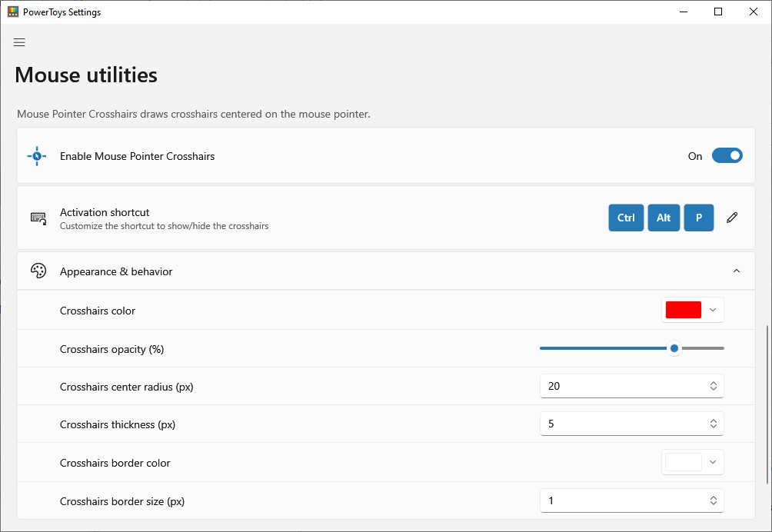Click 'Customize the shortcut to show/hide the crosshairs'
772x532 pixels.
coord(164,226)
